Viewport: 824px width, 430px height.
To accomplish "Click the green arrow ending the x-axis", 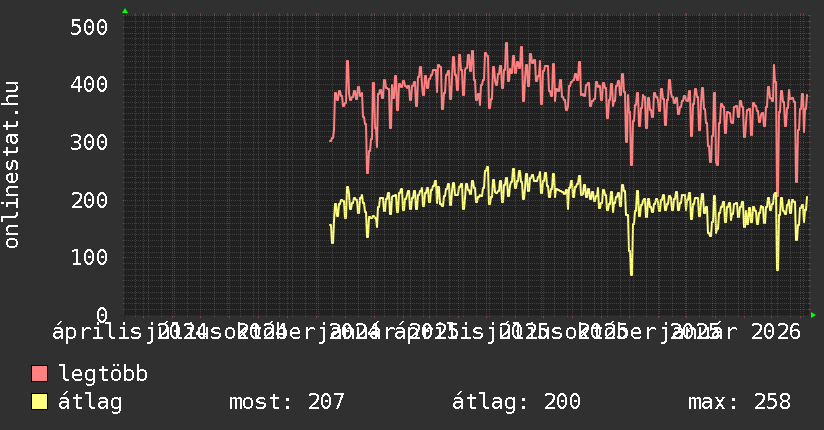I will (x=813, y=315).
